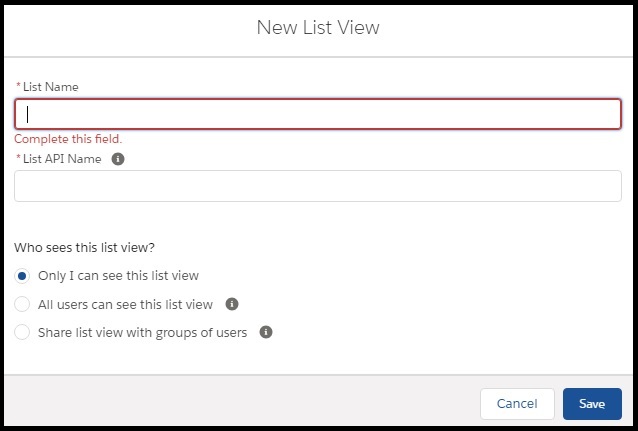Click the List API Name field label
638x431 pixels.
click(62, 159)
